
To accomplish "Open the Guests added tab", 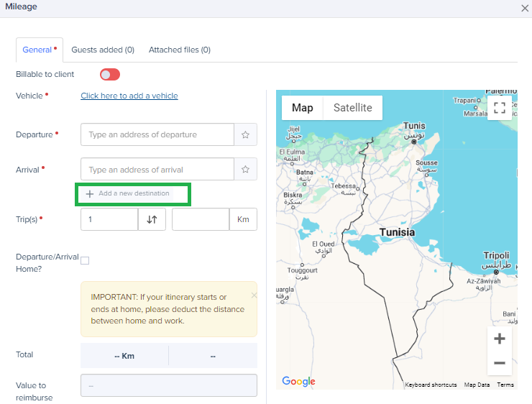I will (x=103, y=50).
